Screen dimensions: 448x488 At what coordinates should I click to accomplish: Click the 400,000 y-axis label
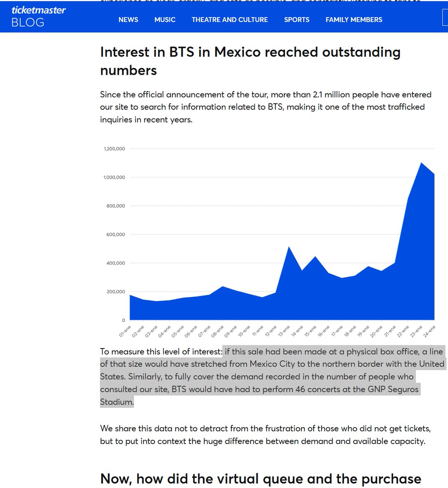pyautogui.click(x=116, y=263)
